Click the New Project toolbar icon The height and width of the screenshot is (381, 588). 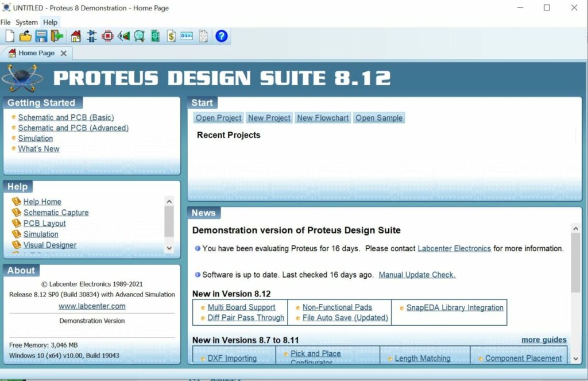coord(10,36)
